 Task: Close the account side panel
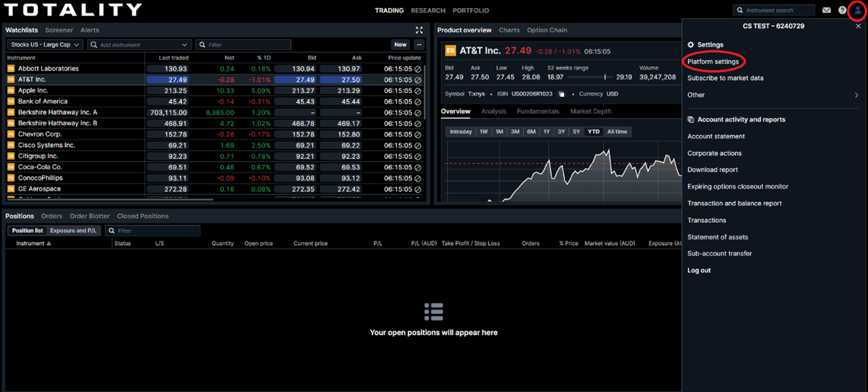click(x=859, y=27)
